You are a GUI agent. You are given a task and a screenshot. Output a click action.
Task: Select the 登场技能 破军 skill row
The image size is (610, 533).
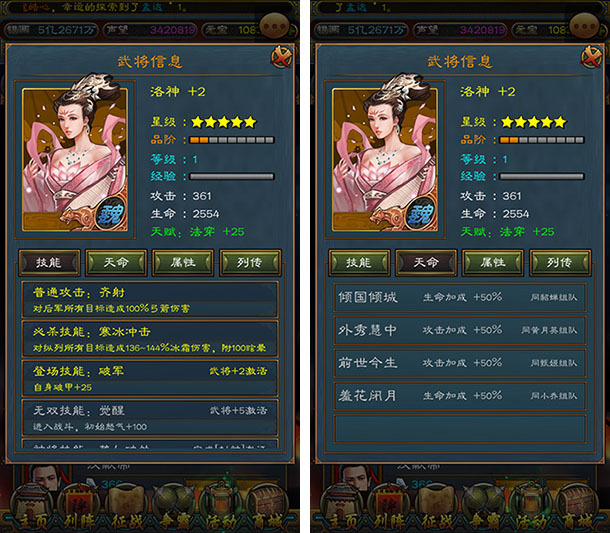tap(150, 378)
